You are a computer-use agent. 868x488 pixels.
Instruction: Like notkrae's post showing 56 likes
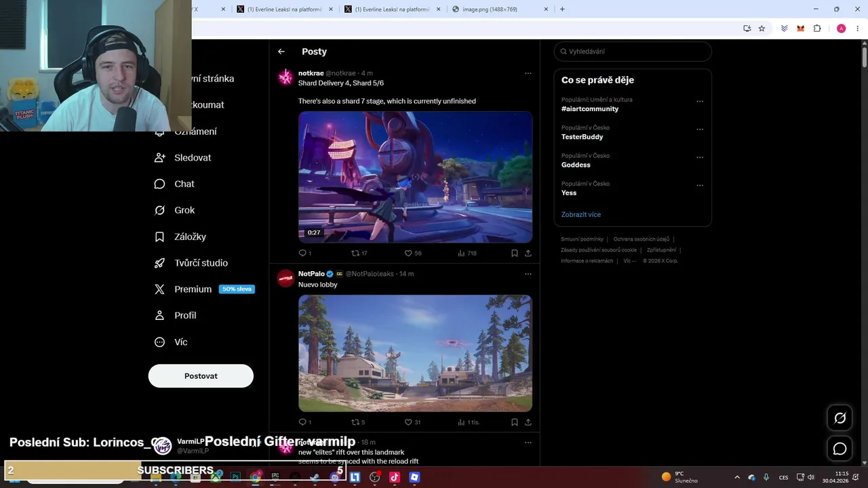coord(413,253)
